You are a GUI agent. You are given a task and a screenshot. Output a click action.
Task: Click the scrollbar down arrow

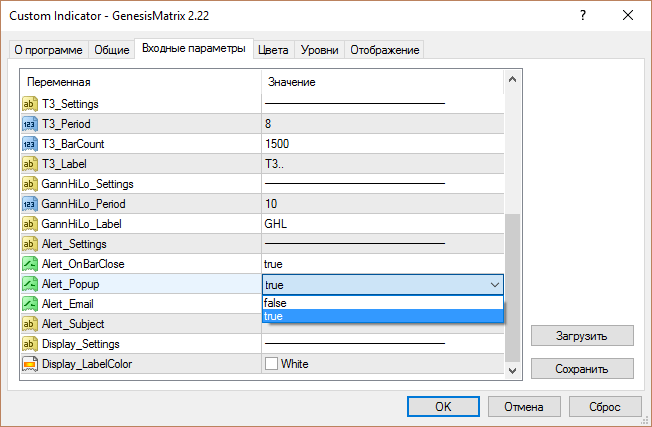click(512, 370)
